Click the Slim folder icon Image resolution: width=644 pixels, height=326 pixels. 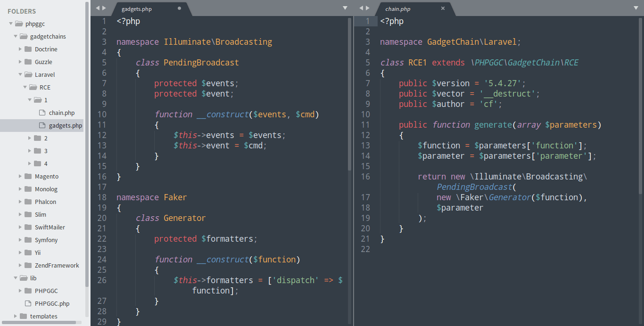tap(28, 214)
